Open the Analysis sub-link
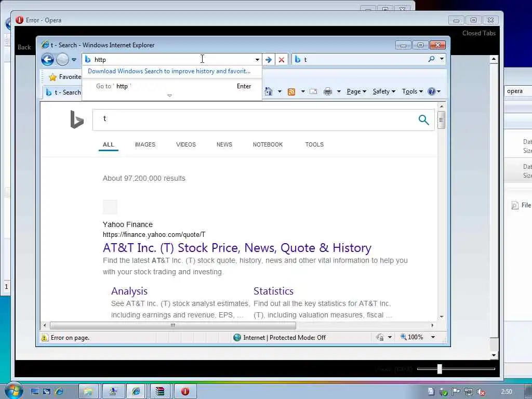532x399 pixels. [129, 291]
